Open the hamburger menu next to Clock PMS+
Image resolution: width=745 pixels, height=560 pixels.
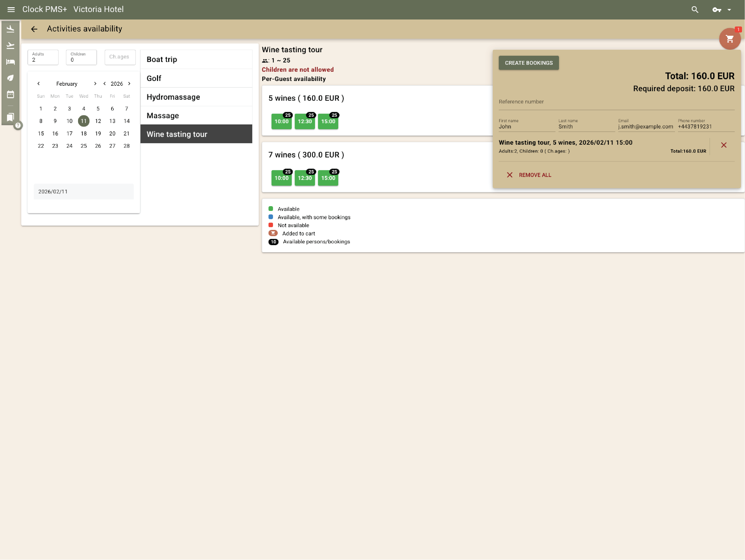click(x=11, y=9)
